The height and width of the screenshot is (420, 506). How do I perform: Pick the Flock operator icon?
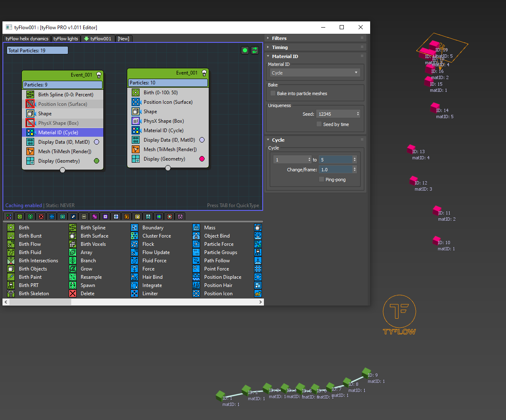click(x=135, y=244)
